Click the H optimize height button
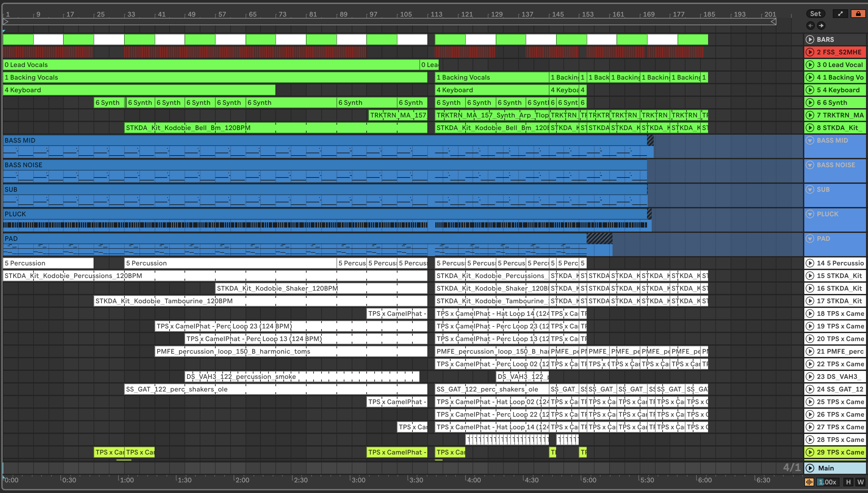This screenshot has width=868, height=493. click(848, 482)
